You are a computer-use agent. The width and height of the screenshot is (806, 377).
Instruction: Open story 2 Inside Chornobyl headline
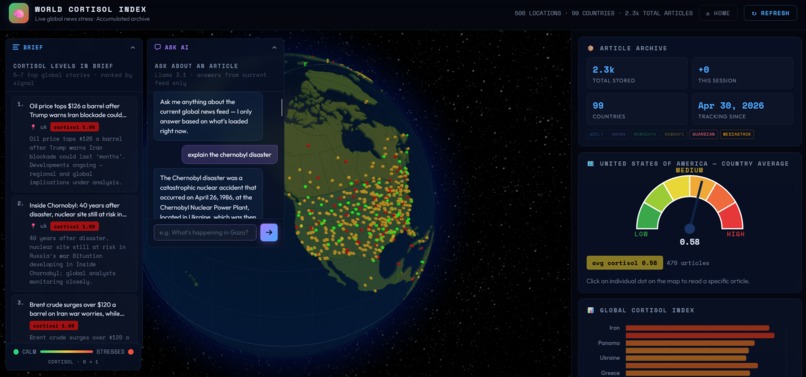[78, 209]
